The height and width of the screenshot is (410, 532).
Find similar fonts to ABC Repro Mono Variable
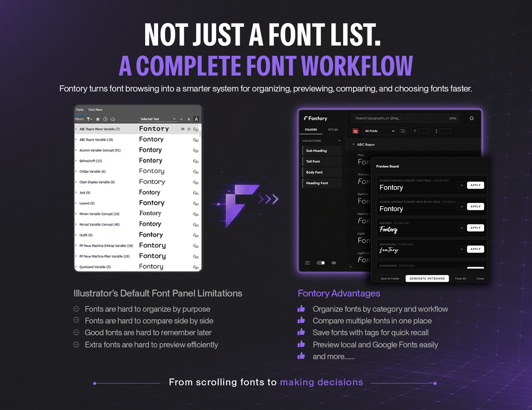(182, 129)
